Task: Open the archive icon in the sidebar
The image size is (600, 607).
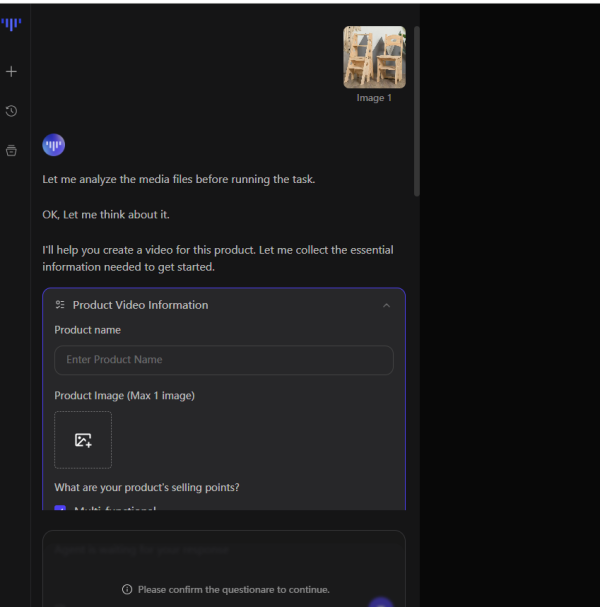Action: [x=11, y=151]
